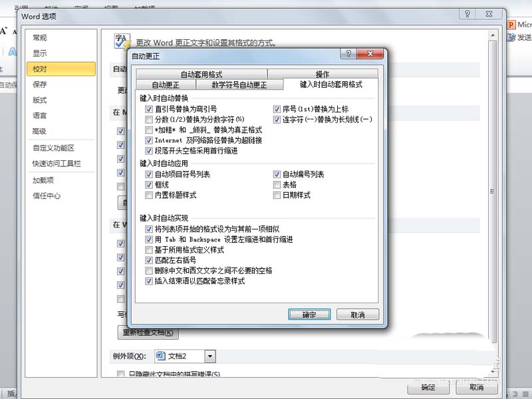Toggle 连字符(--)替换为长划线 checkbox

pyautogui.click(x=277, y=120)
